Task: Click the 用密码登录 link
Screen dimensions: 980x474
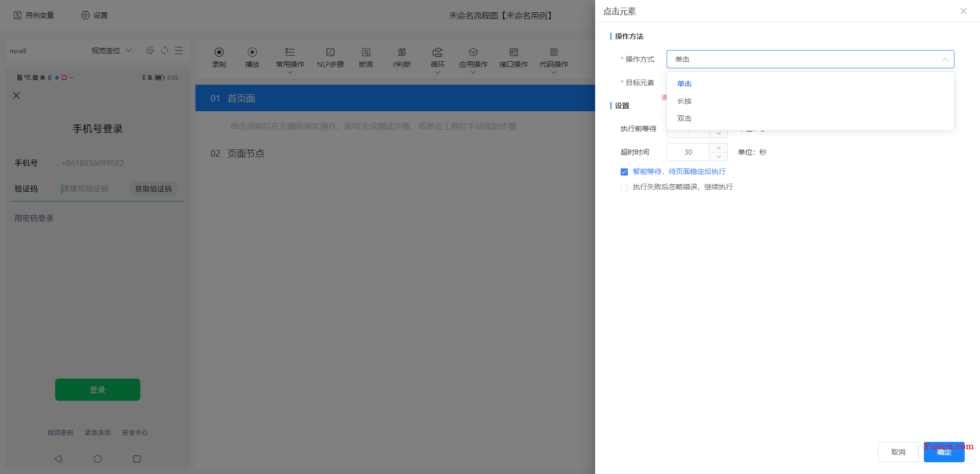Action: pyautogui.click(x=34, y=218)
